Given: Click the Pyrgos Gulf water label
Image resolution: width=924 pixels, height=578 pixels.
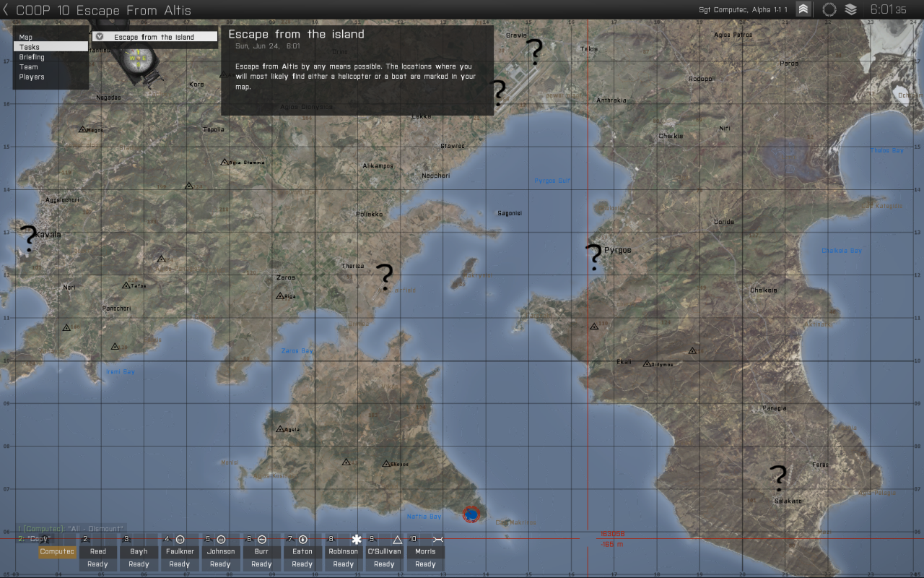Looking at the screenshot, I should (553, 181).
